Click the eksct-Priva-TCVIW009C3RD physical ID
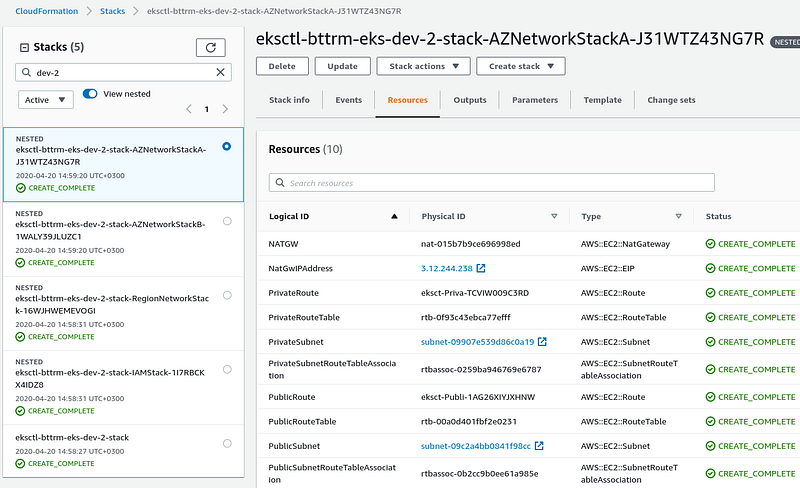Viewport: 800px width, 488px height. click(475, 293)
